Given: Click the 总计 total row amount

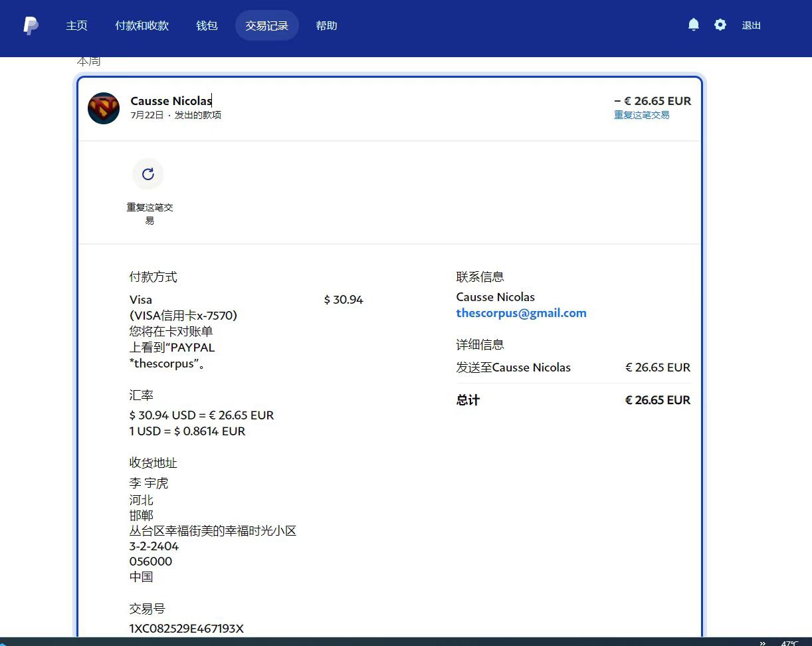Looking at the screenshot, I should click(657, 400).
